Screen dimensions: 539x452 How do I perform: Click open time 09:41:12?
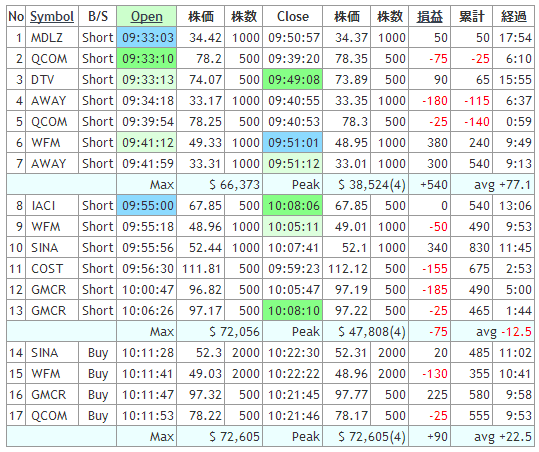[x=146, y=142]
